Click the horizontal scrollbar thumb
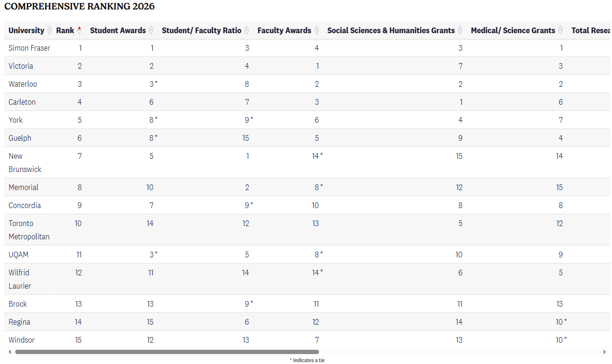The image size is (612, 364). pyautogui.click(x=167, y=352)
